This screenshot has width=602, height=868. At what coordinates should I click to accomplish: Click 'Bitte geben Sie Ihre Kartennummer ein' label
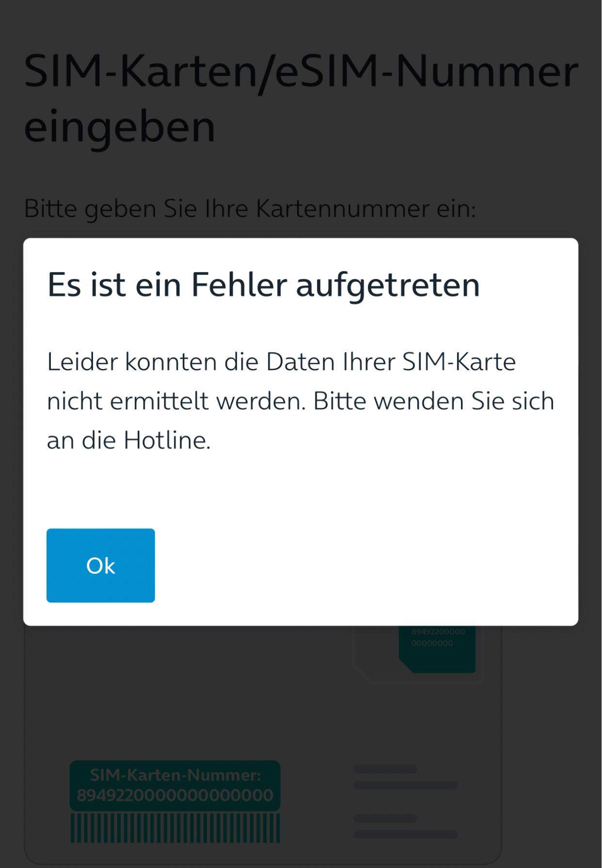tap(250, 209)
